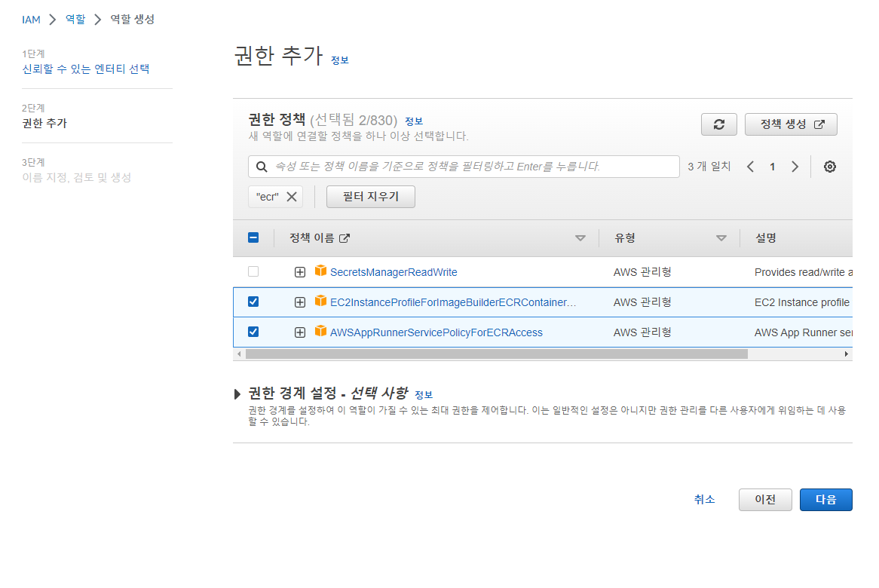
Task: Go to previous page of policies
Action: [x=750, y=167]
